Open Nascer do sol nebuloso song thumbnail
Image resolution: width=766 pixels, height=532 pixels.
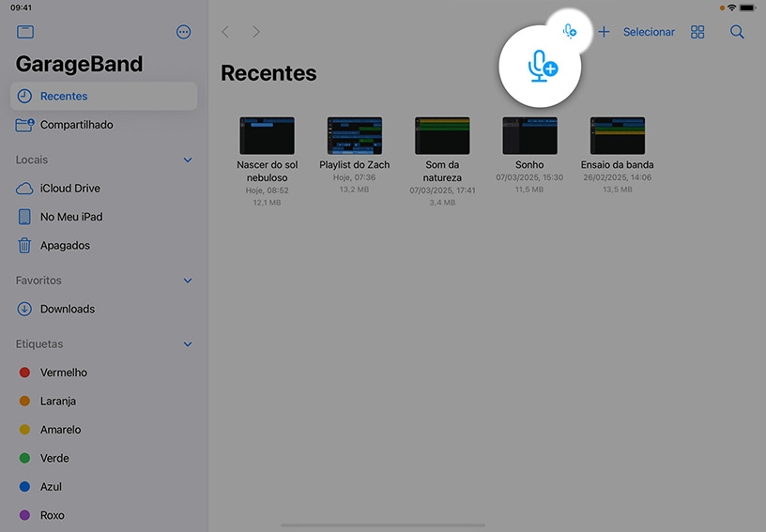click(x=267, y=136)
